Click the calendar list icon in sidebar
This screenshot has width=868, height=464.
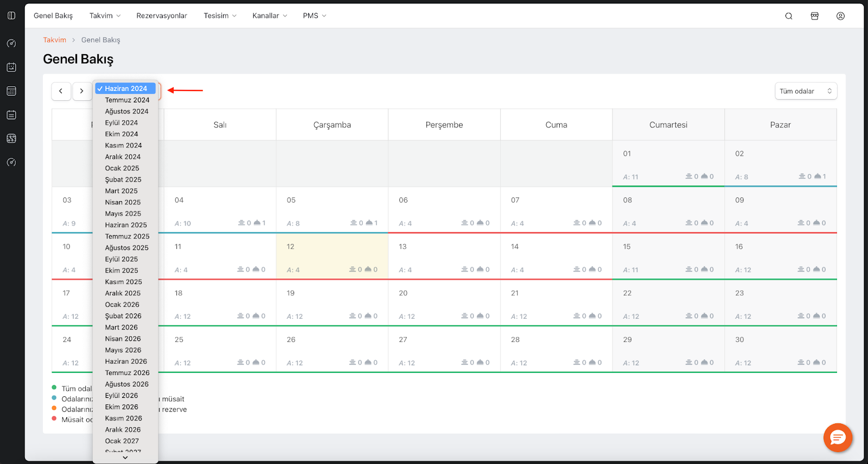(11, 115)
